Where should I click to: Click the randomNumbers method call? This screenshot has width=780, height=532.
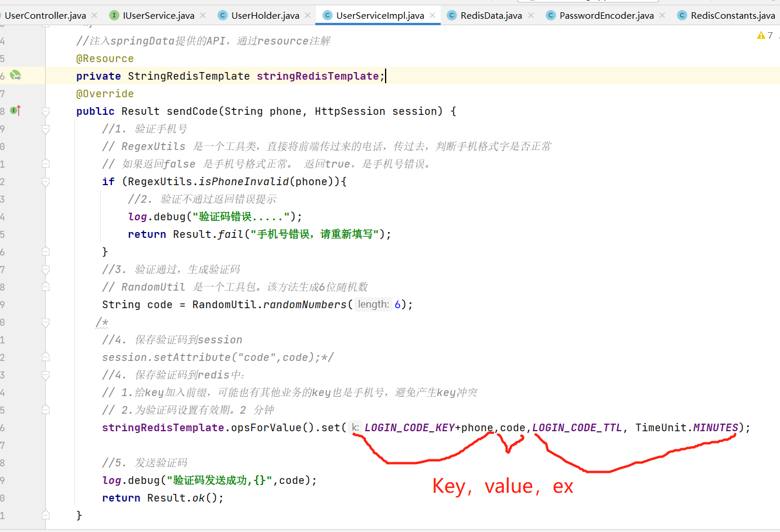click(305, 305)
